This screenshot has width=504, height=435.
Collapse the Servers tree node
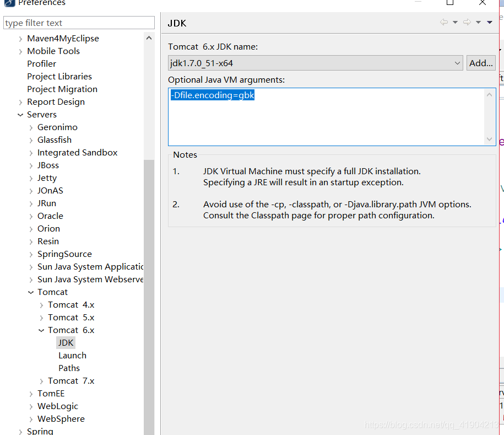point(20,115)
